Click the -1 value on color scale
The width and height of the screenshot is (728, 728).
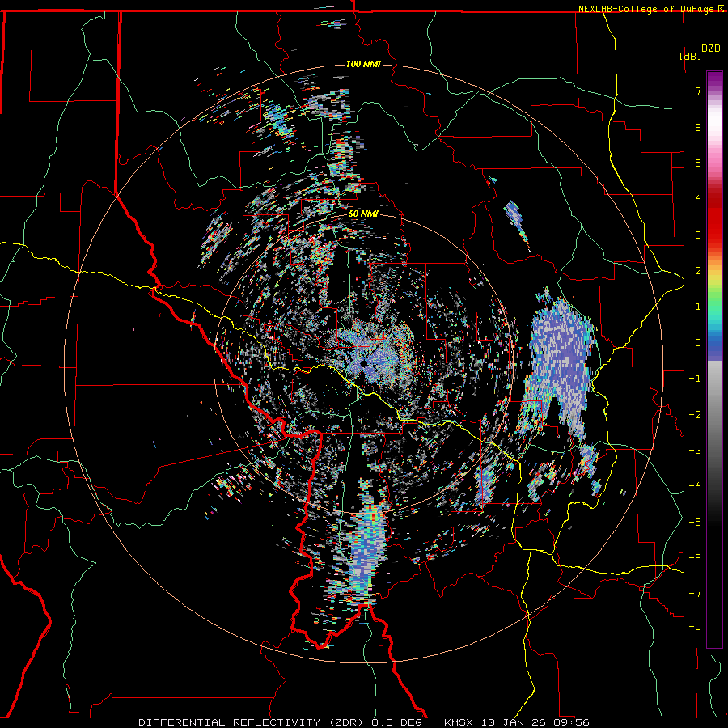click(695, 379)
